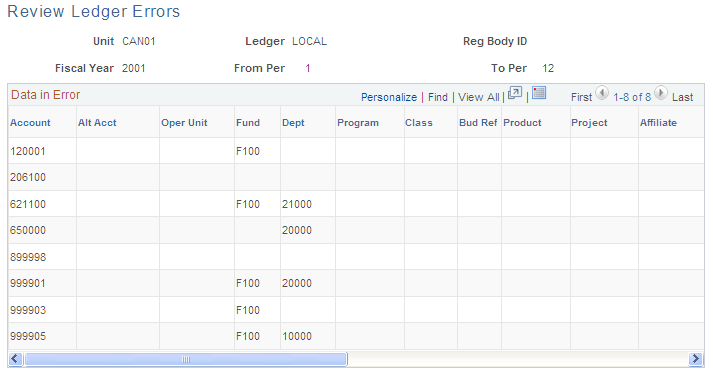This screenshot has height=376, width=713.
Task: Open the Personalize link
Action: 389,97
